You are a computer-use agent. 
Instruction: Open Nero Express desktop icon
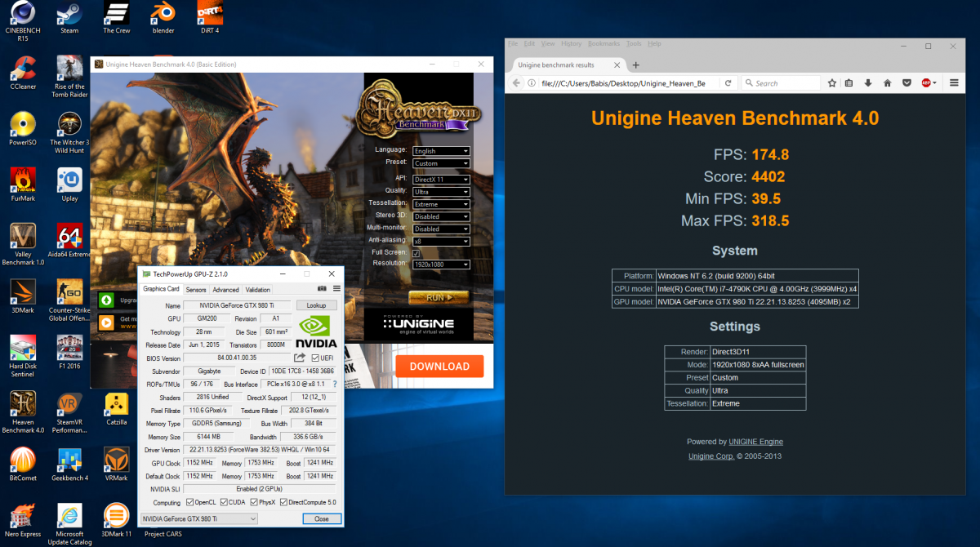pos(23,519)
